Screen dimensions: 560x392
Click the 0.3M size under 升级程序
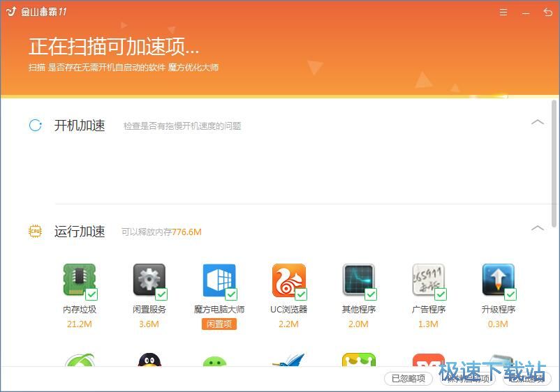coord(498,324)
